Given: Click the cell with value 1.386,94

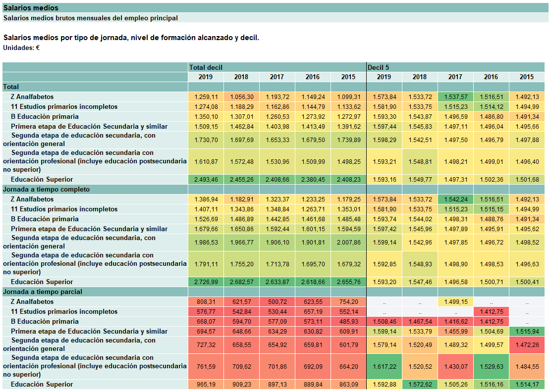Looking at the screenshot, I should click(206, 199).
